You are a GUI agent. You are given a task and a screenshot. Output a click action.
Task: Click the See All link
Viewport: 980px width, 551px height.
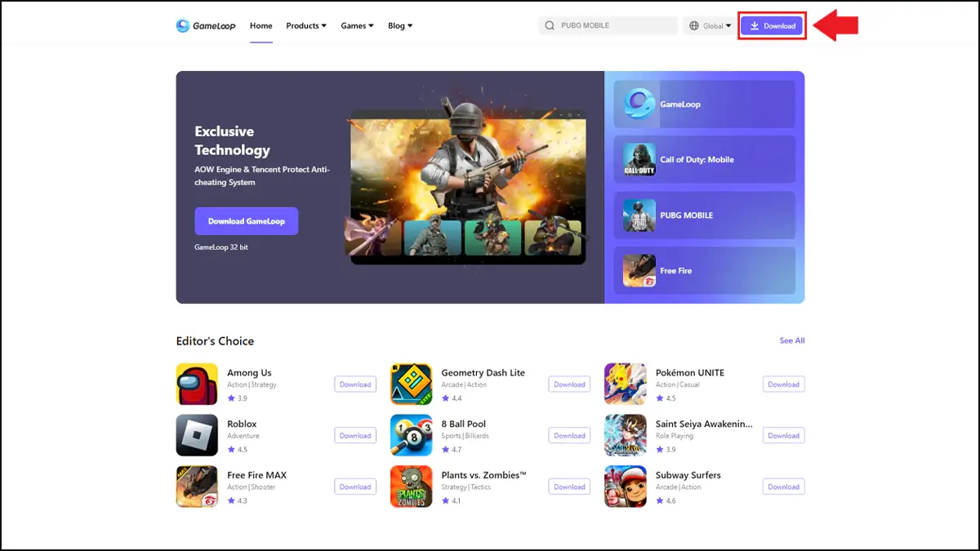[791, 340]
